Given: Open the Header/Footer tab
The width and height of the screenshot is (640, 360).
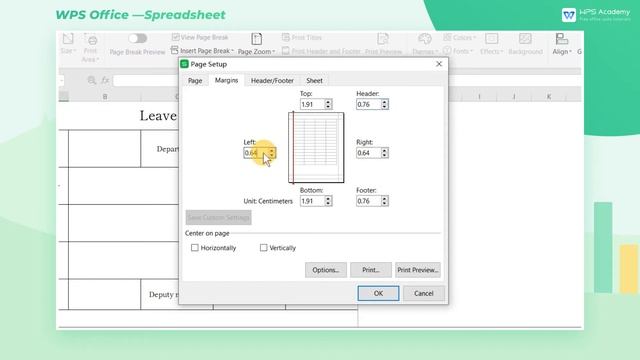Looking at the screenshot, I should coord(272,80).
